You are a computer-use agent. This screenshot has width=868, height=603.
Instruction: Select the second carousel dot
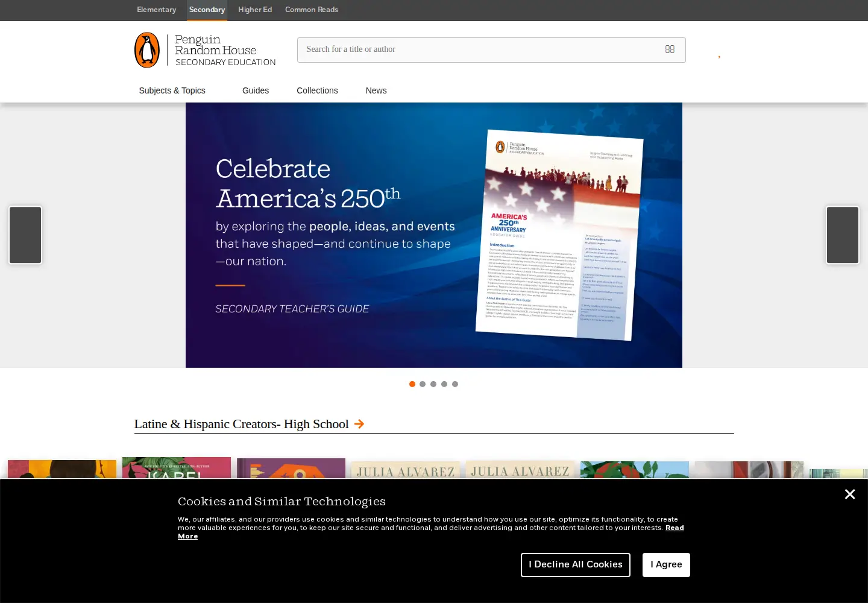tap(423, 384)
